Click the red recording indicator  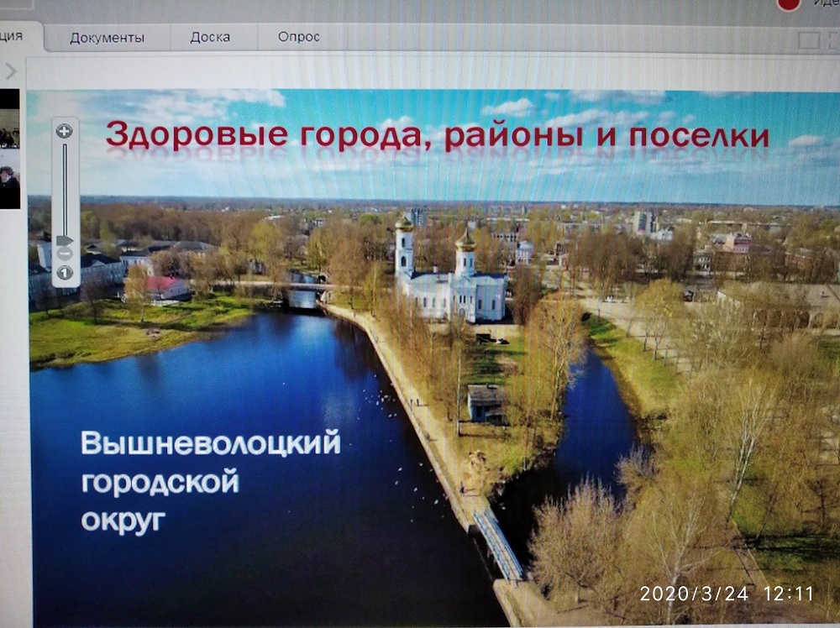[788, 4]
